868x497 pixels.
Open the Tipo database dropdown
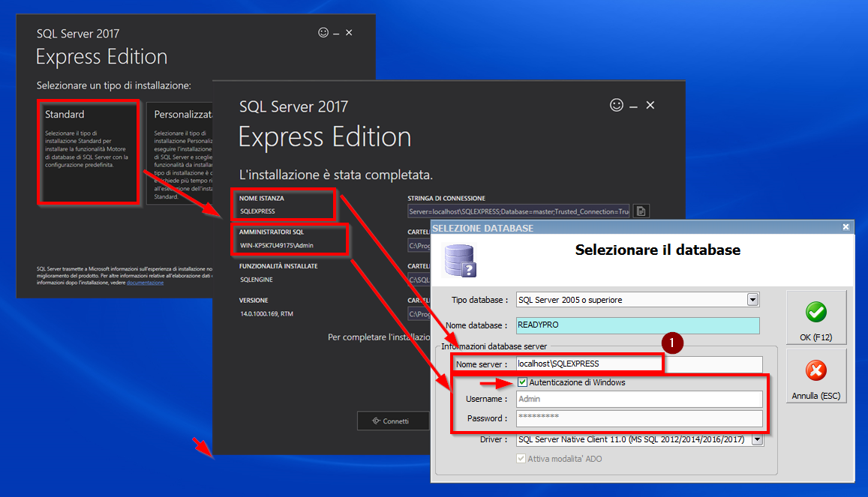[752, 300]
